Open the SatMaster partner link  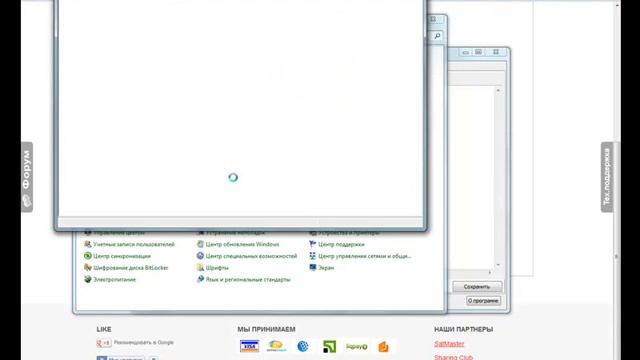click(449, 344)
